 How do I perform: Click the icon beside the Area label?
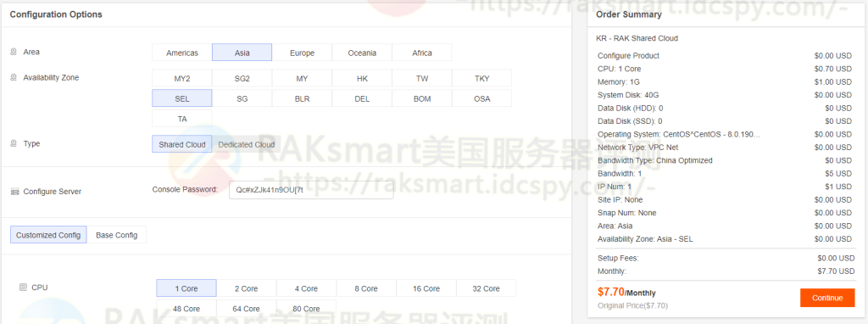pyautogui.click(x=14, y=52)
